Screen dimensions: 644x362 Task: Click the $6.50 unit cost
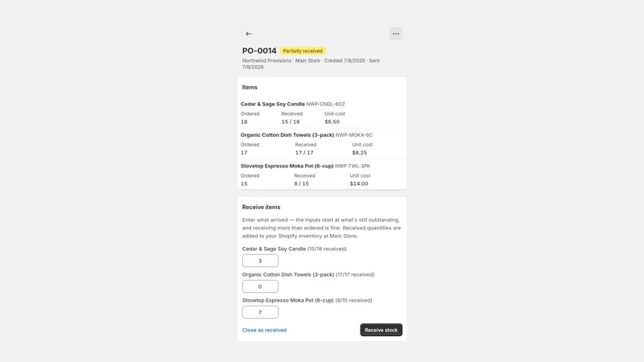coord(332,122)
